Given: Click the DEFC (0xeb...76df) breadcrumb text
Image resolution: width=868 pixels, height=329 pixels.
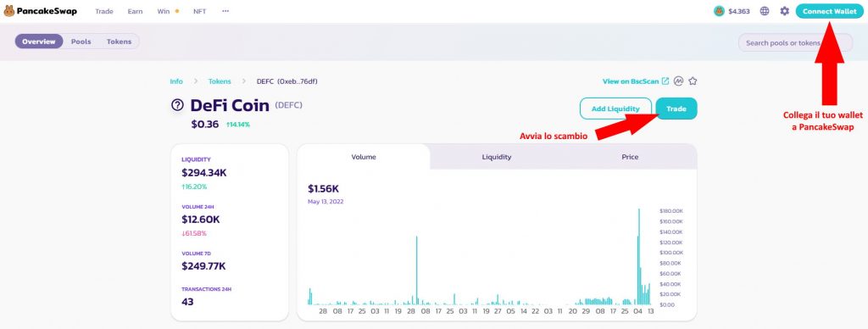Looking at the screenshot, I should coord(287,81).
